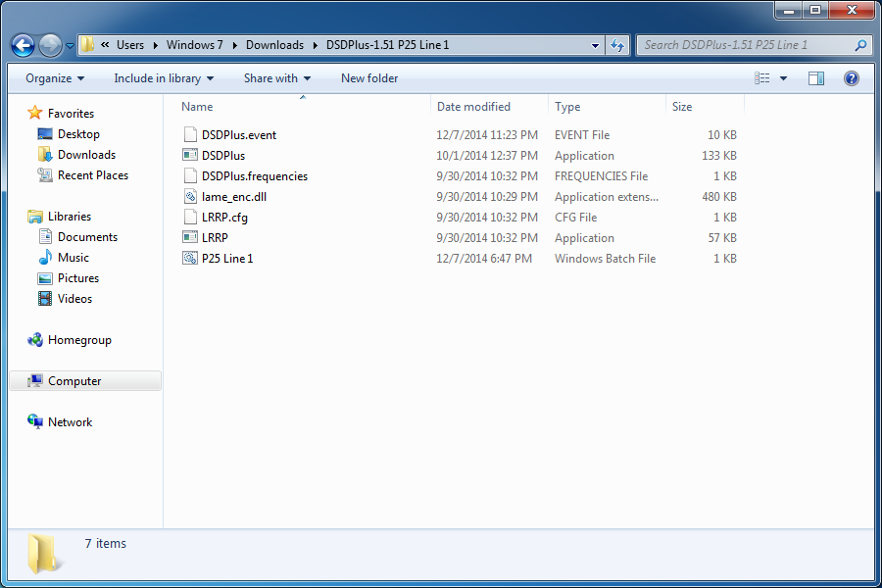Viewport: 882px width, 588px height.
Task: Select the DSDPlus.event file icon
Action: [190, 134]
